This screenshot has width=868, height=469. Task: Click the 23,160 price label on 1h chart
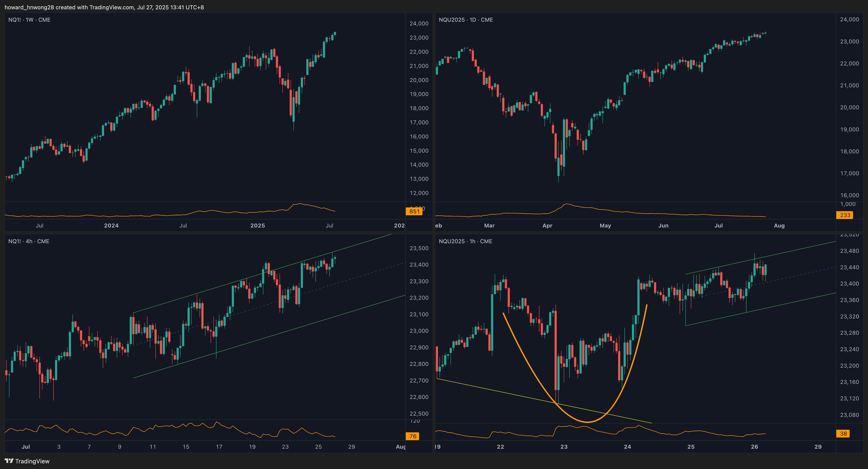[x=849, y=382]
